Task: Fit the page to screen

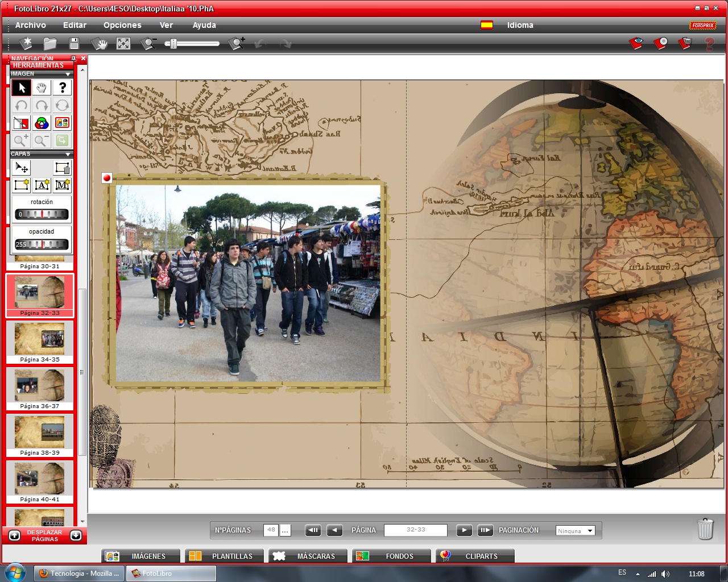Action: (123, 43)
